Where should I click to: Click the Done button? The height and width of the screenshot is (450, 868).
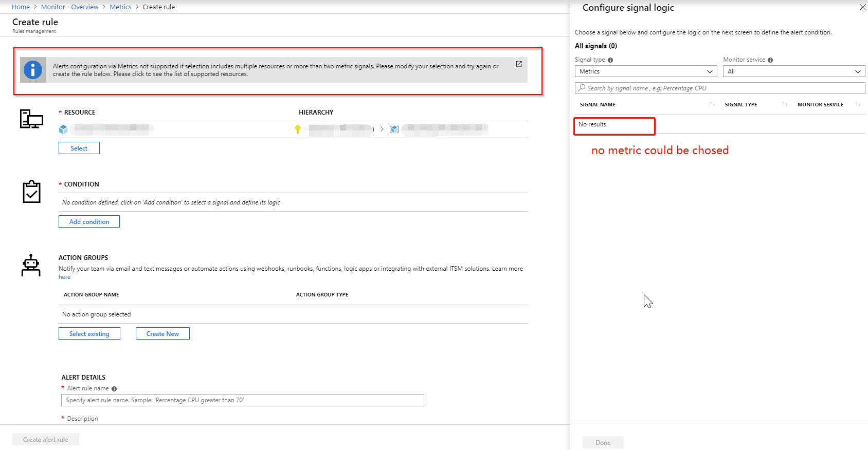click(603, 442)
